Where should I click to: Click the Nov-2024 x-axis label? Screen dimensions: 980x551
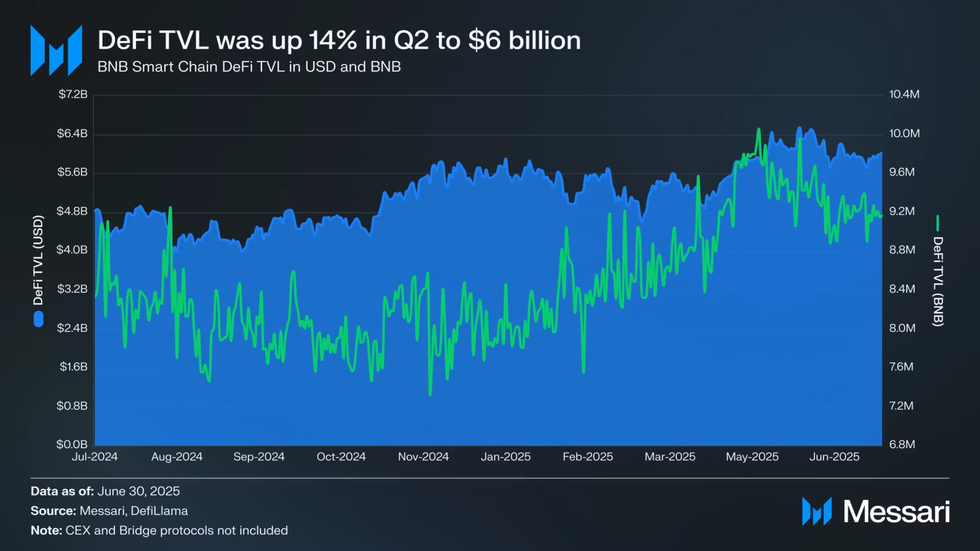pyautogui.click(x=423, y=457)
